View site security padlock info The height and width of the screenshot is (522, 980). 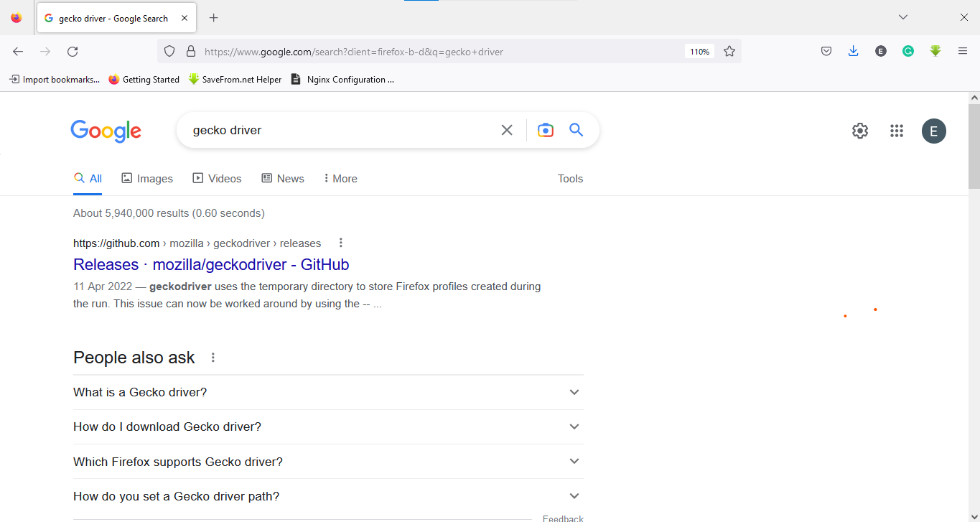point(190,51)
